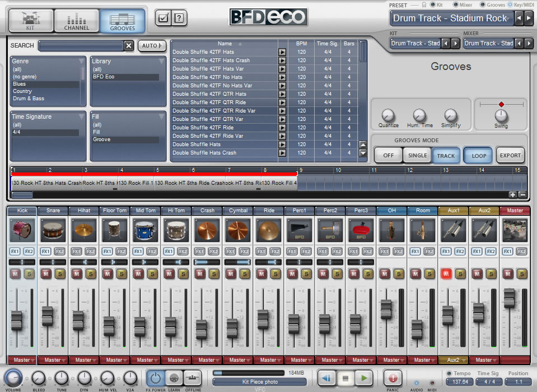Zoom out the groove timeline minus
Screen dimensions: 537x392
pyautogui.click(x=522, y=195)
